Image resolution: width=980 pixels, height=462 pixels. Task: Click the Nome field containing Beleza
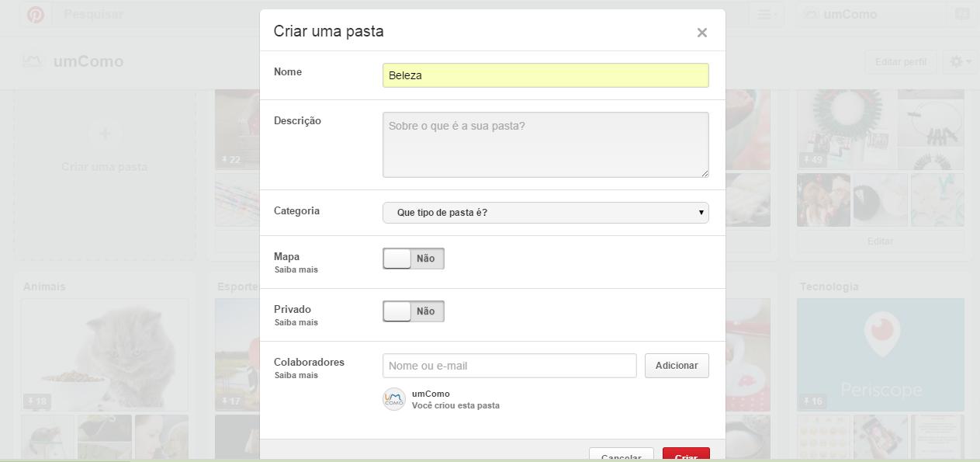545,75
